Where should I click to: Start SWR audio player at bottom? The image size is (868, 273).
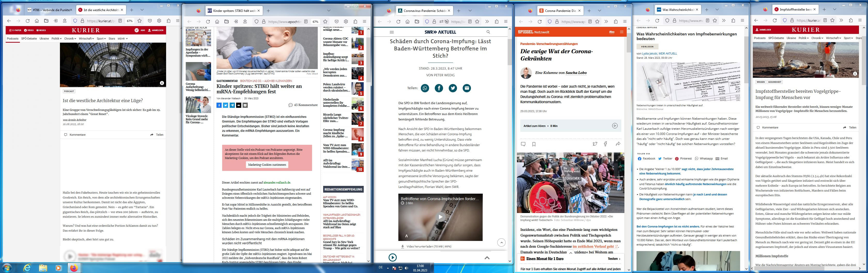[x=393, y=257]
